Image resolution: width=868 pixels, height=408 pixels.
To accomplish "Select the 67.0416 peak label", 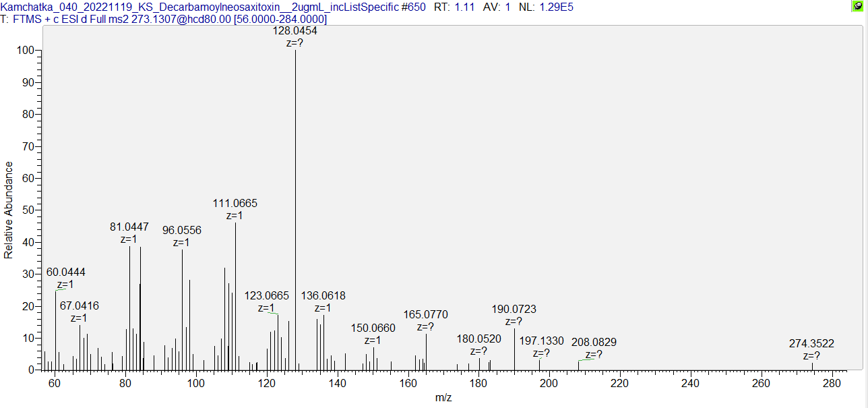I will pos(80,306).
